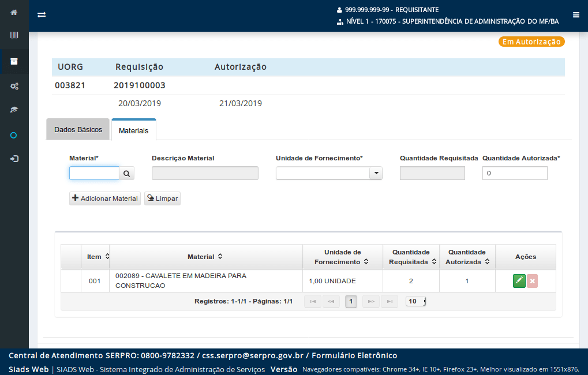Click 002089 - CAVALETE EM MADEIRA cell

[206, 281]
